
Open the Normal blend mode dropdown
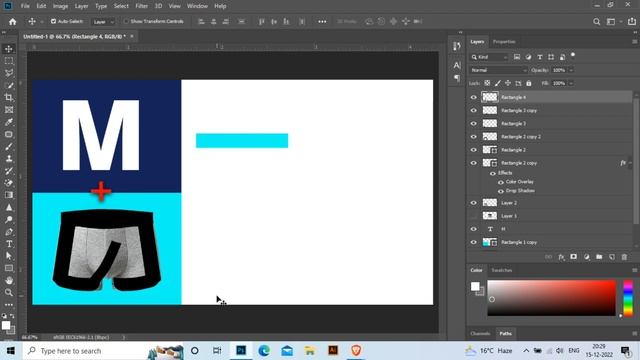[x=498, y=70]
